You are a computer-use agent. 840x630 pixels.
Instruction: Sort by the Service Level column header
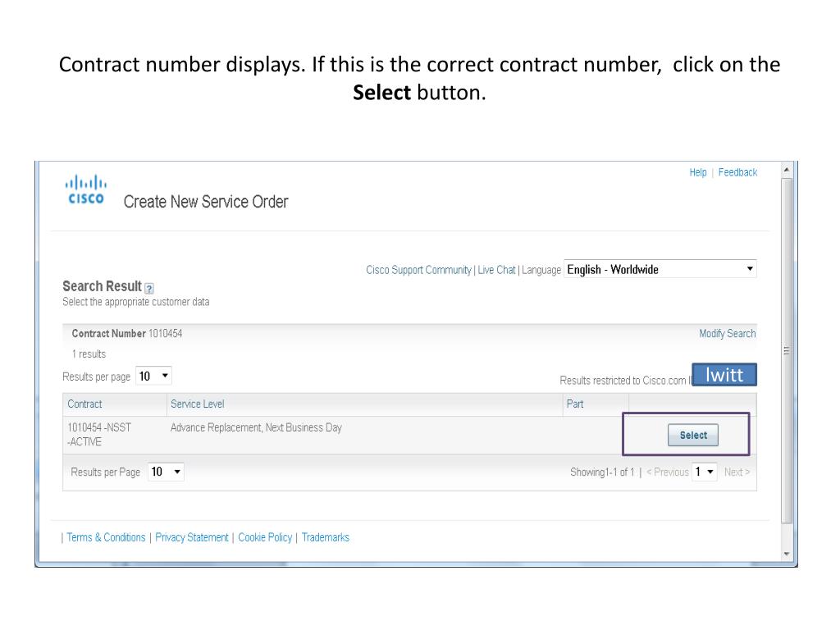tap(197, 404)
